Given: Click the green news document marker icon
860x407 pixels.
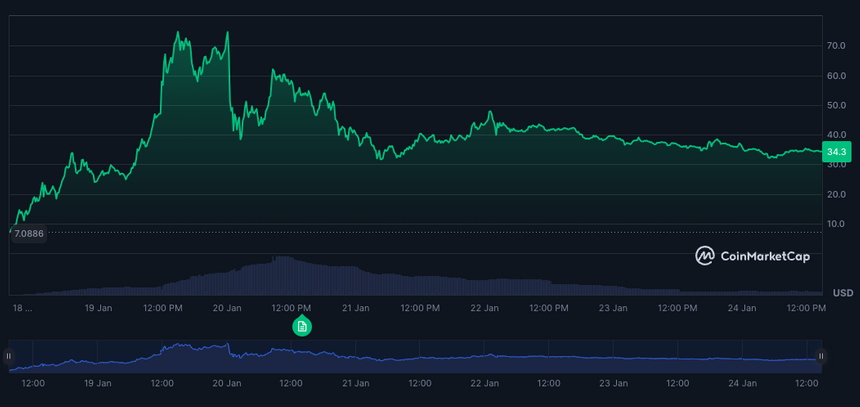Looking at the screenshot, I should point(302,327).
